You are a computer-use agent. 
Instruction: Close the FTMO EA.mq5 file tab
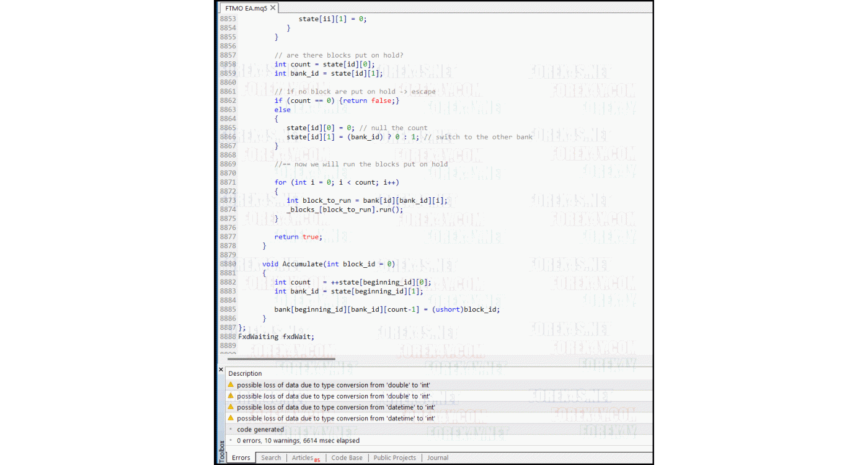(x=272, y=8)
